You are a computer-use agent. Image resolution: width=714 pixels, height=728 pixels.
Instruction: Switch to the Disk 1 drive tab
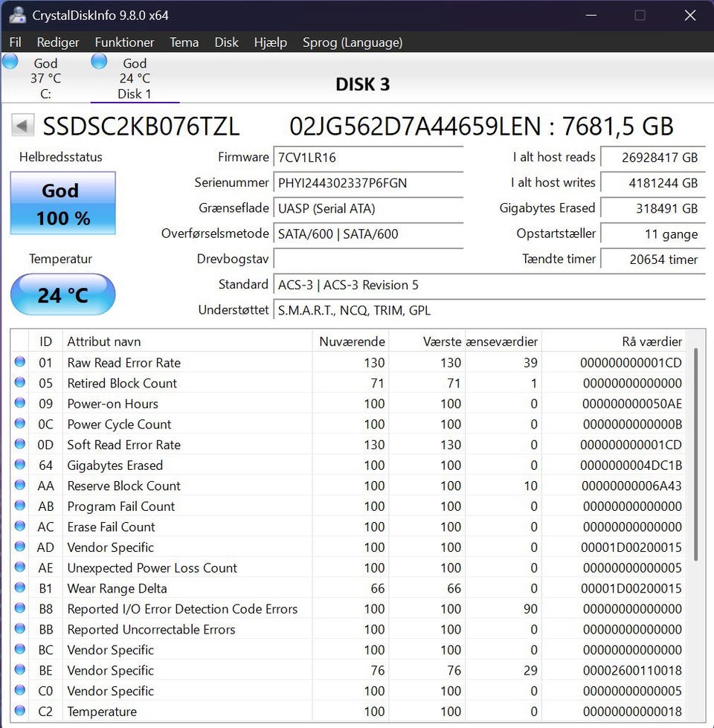click(x=135, y=79)
